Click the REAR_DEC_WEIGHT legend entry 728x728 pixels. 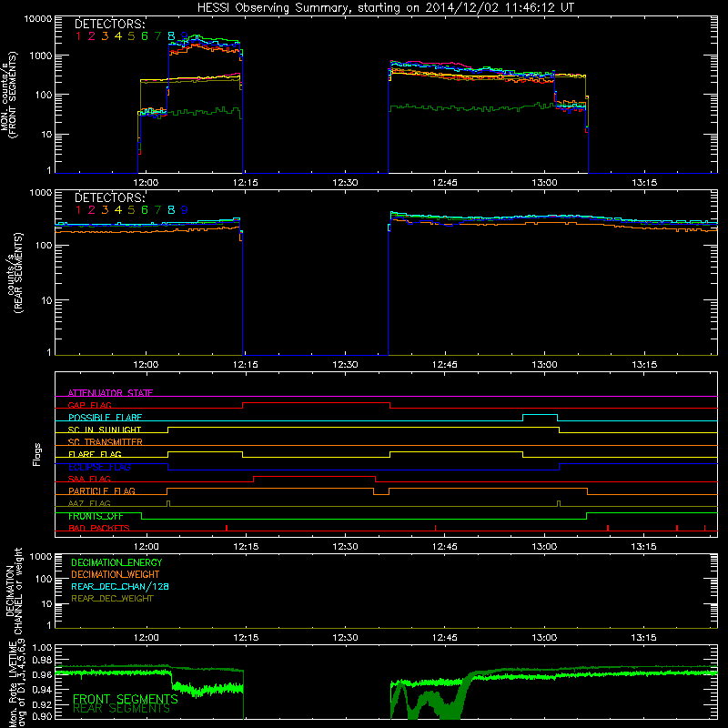(112, 599)
